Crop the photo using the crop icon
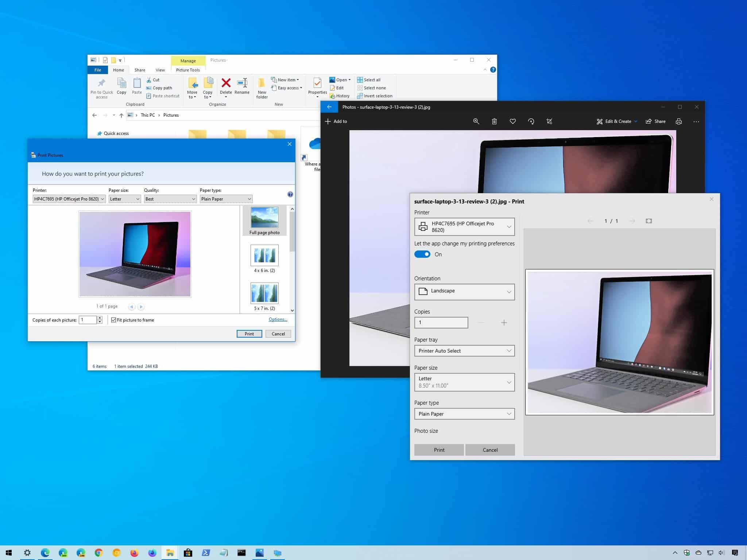Viewport: 747px width, 560px height. (x=549, y=121)
